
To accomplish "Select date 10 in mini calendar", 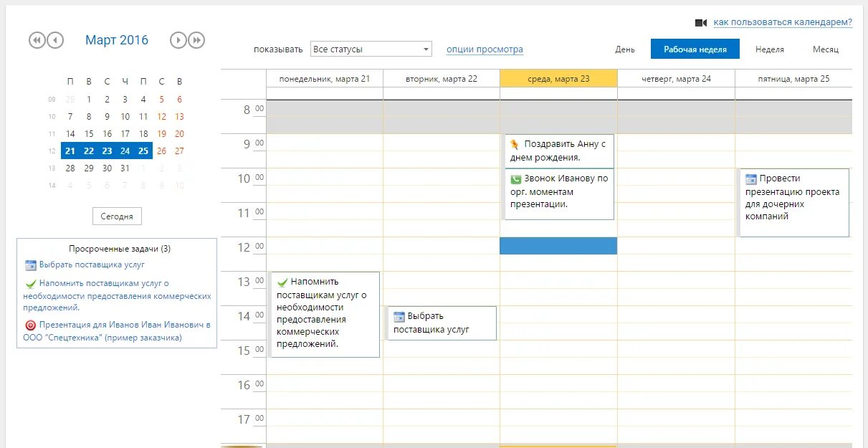I will [125, 116].
